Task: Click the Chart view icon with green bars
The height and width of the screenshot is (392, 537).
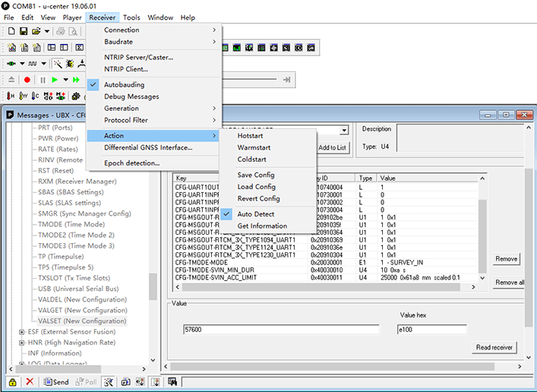Action: click(x=237, y=48)
